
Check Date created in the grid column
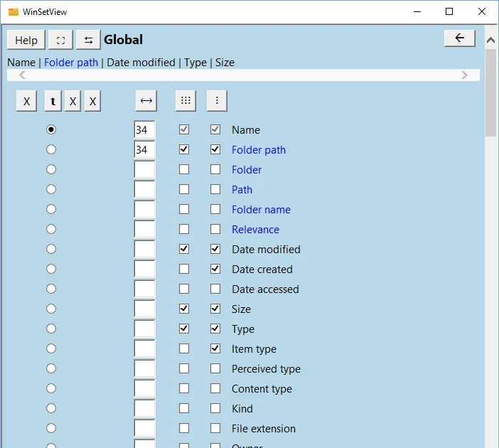click(184, 269)
